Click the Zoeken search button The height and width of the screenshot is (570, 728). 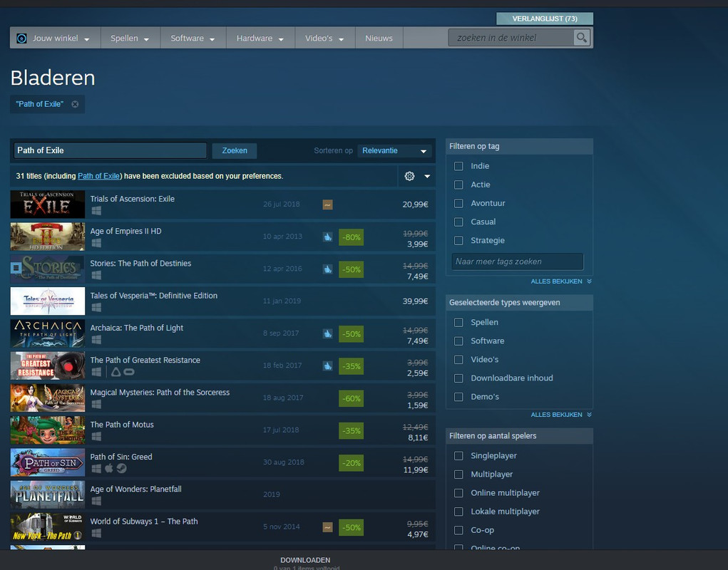click(x=235, y=151)
